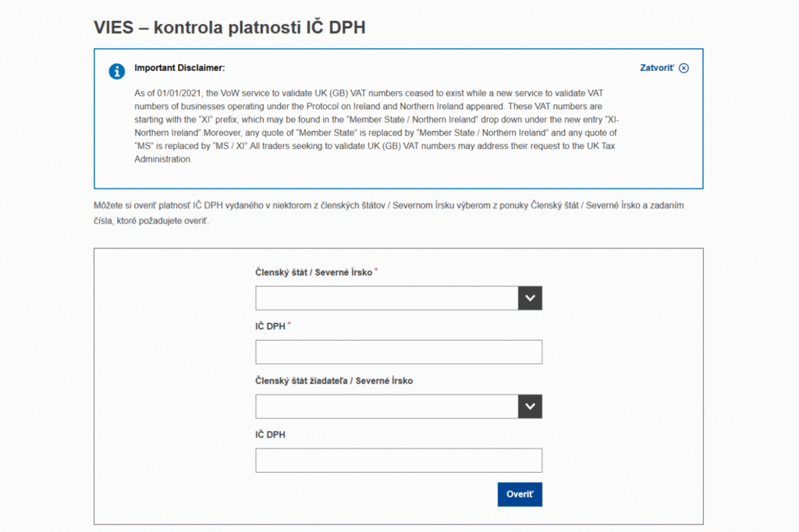This screenshot has height=532, width=799.
Task: Click the Overiť button
Action: point(520,494)
